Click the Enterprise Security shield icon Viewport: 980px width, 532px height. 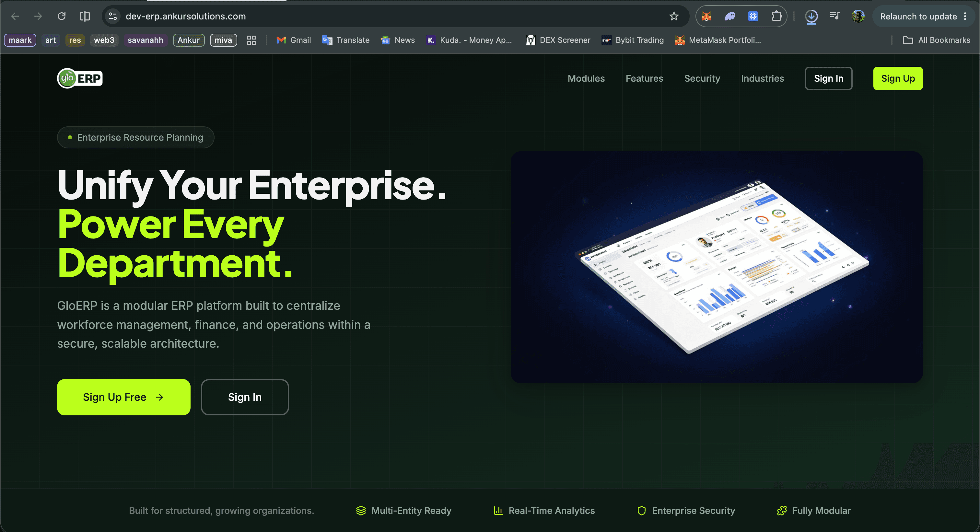[x=641, y=511]
